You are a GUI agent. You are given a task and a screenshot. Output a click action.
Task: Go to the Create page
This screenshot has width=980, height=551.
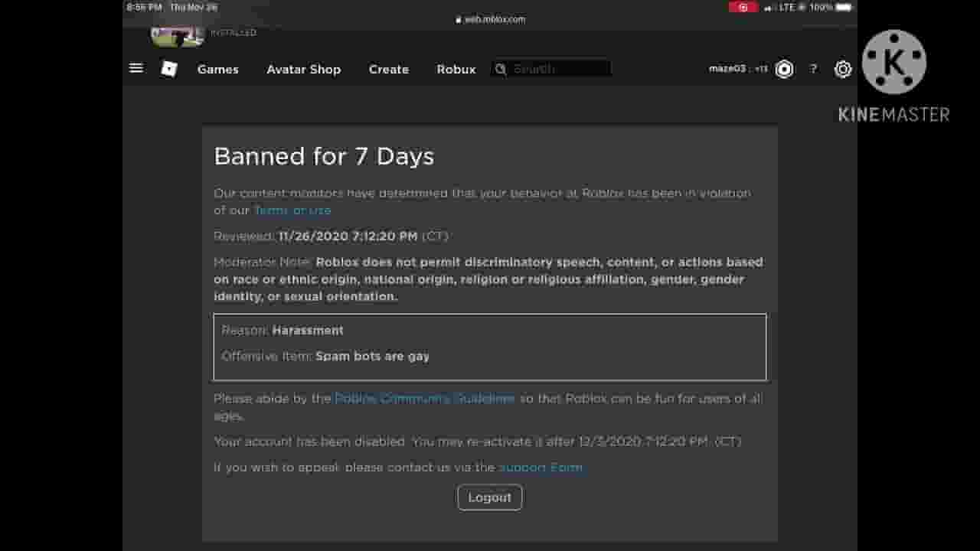click(389, 69)
